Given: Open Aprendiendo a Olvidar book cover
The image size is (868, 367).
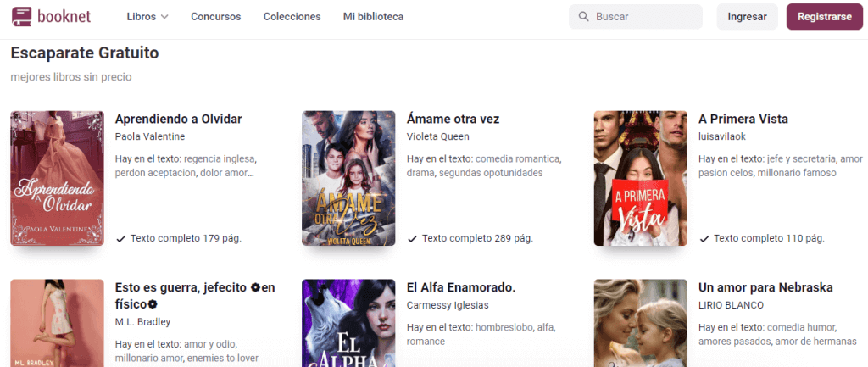Looking at the screenshot, I should [x=57, y=178].
